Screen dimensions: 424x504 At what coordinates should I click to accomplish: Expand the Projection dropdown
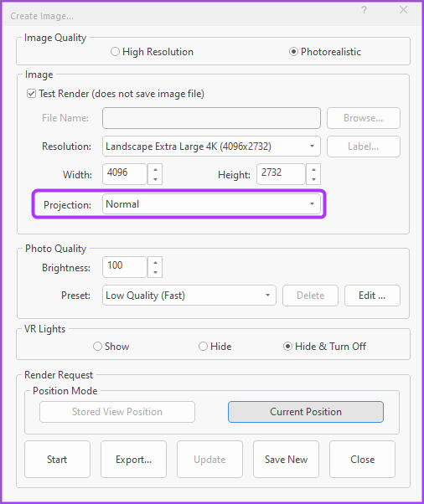pos(211,203)
